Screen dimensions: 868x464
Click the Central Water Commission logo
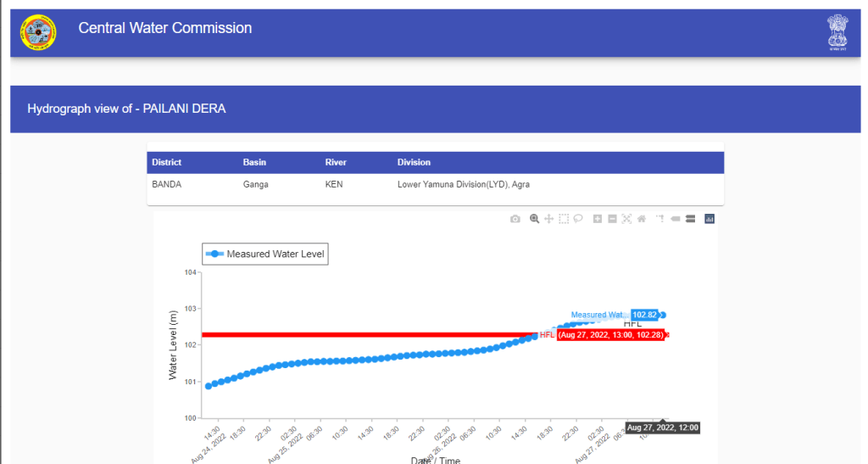pos(38,33)
